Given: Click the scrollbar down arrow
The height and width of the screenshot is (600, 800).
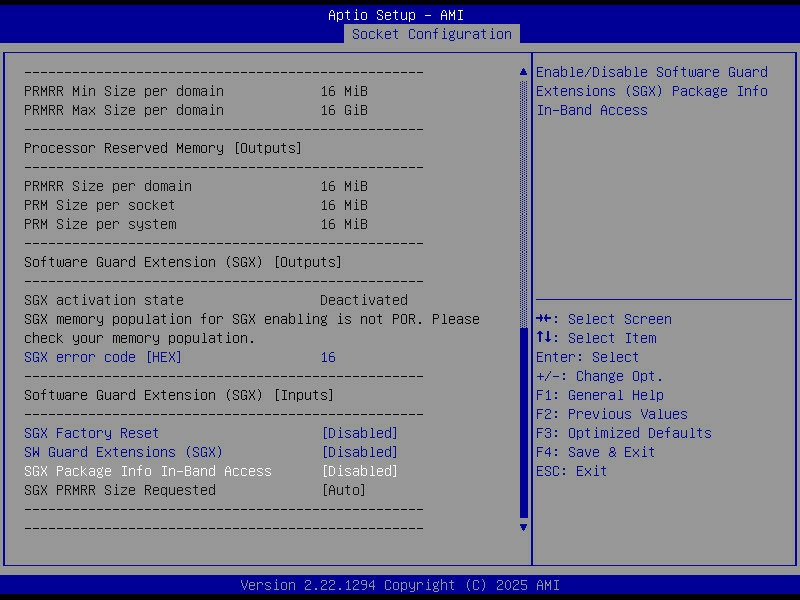Looking at the screenshot, I should 523,527.
